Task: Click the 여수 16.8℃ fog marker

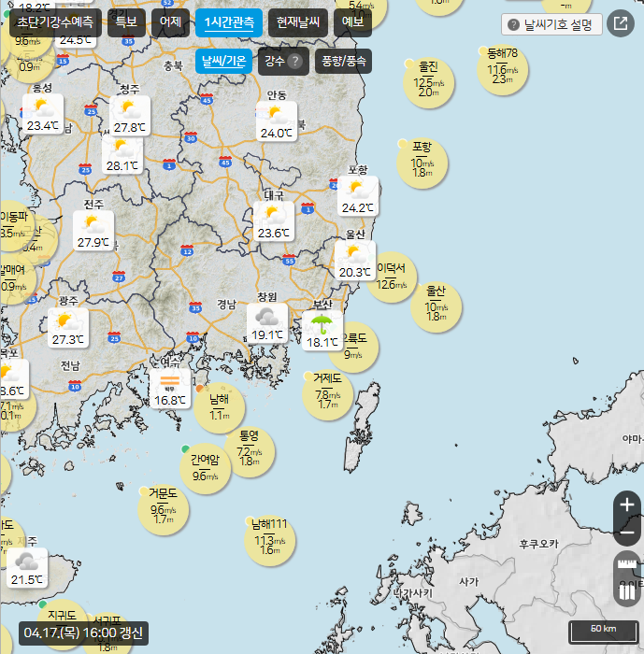Action: (170, 389)
